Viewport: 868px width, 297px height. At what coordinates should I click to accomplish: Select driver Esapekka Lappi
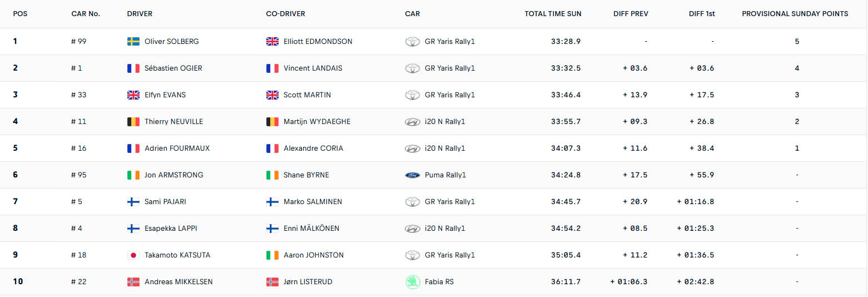coord(171,229)
